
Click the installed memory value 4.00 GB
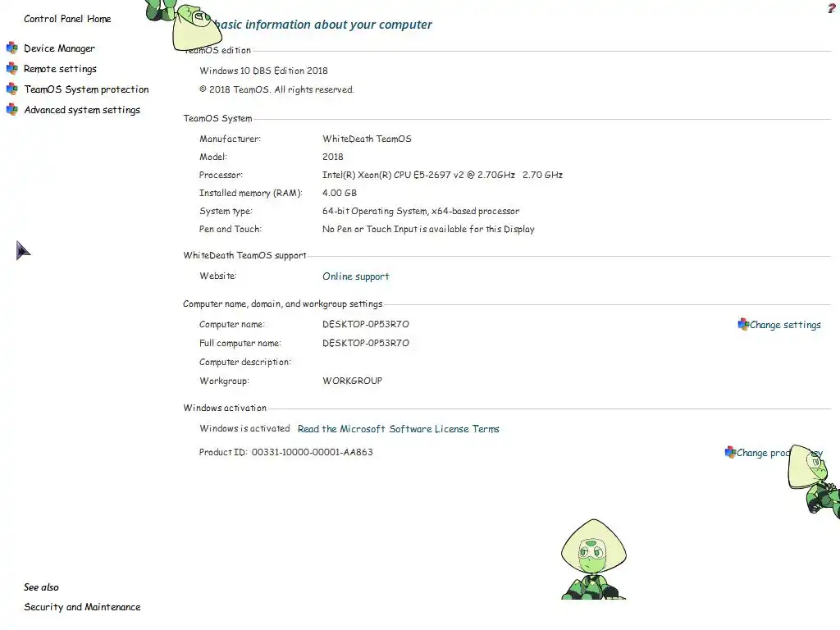[x=339, y=193]
